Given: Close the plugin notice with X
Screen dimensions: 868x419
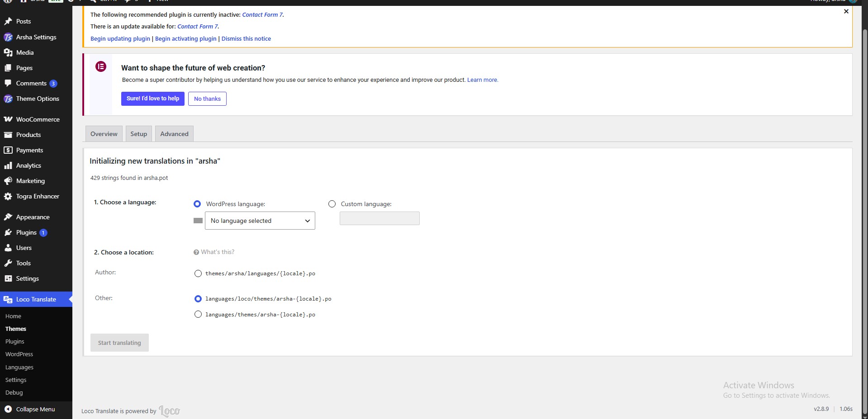Looking at the screenshot, I should click(x=846, y=11).
